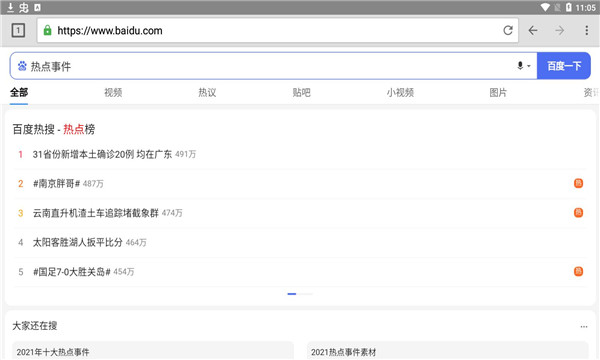Screen dimensions: 600x360
Task: Switch to the 贴吧 tab
Action: point(302,92)
